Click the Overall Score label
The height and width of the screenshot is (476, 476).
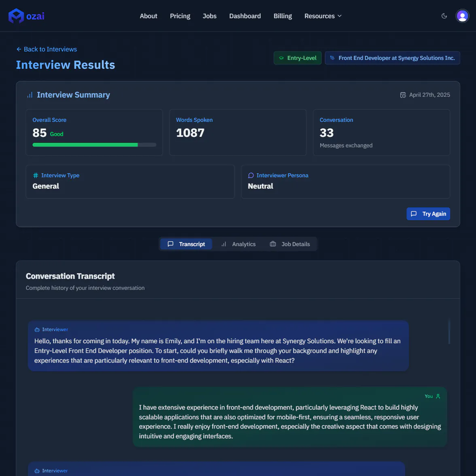49,120
